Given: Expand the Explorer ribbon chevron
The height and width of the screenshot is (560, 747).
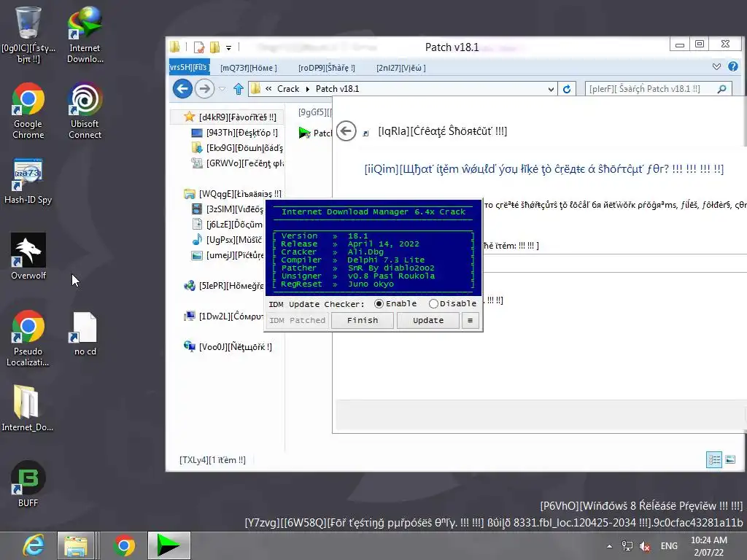Looking at the screenshot, I should coord(716,66).
